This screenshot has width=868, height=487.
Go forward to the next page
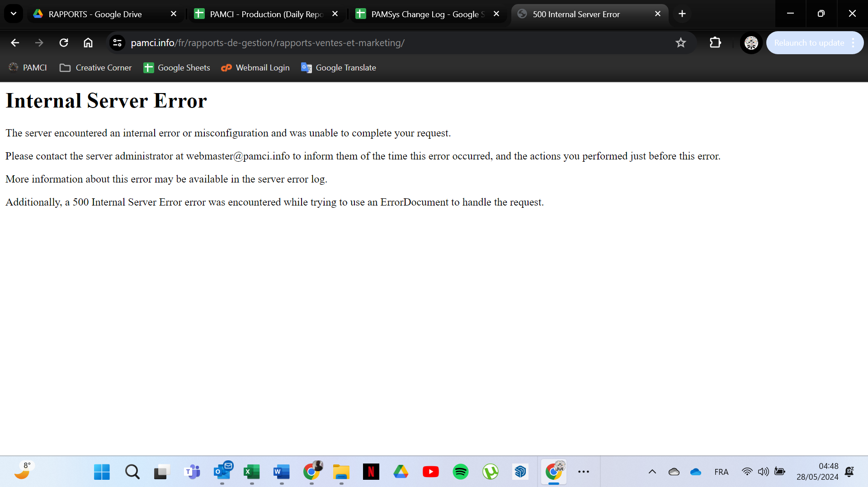click(x=39, y=43)
